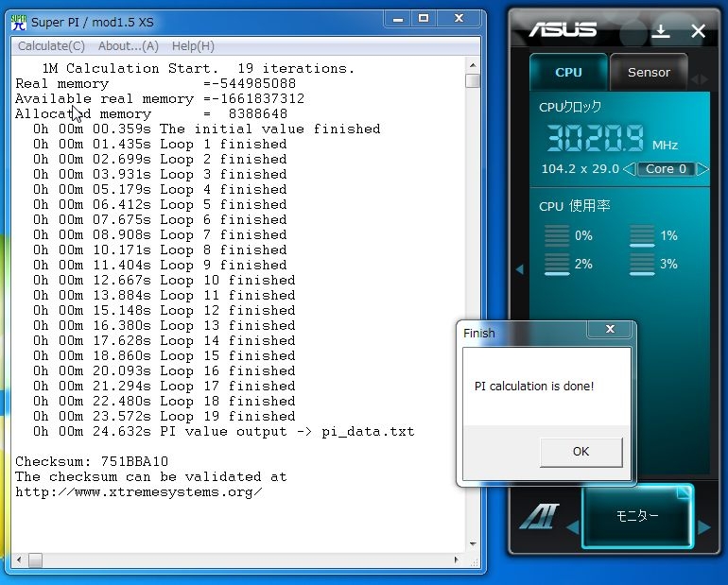
Task: Maximize the Super PI window
Action: (x=424, y=19)
